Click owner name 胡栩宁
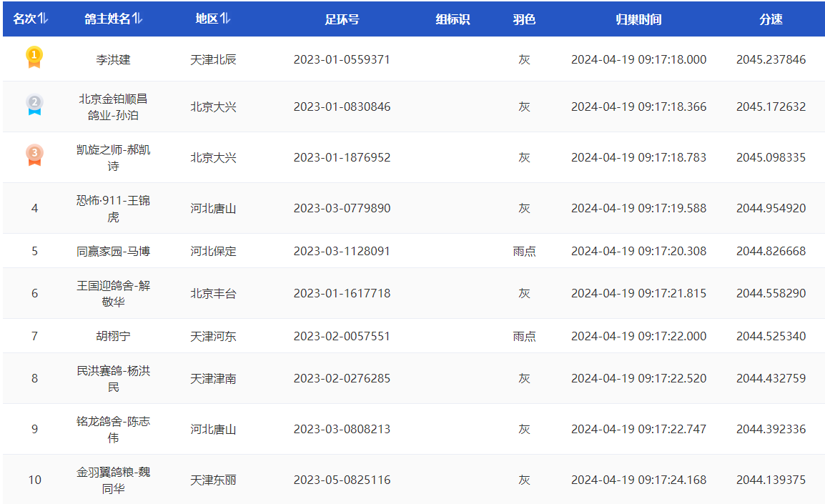 tap(113, 336)
